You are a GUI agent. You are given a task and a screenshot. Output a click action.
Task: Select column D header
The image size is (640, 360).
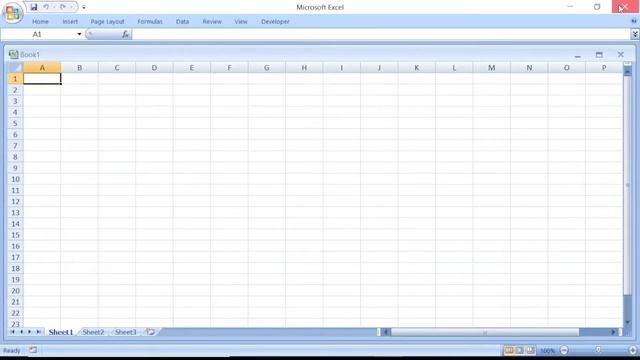[154, 68]
